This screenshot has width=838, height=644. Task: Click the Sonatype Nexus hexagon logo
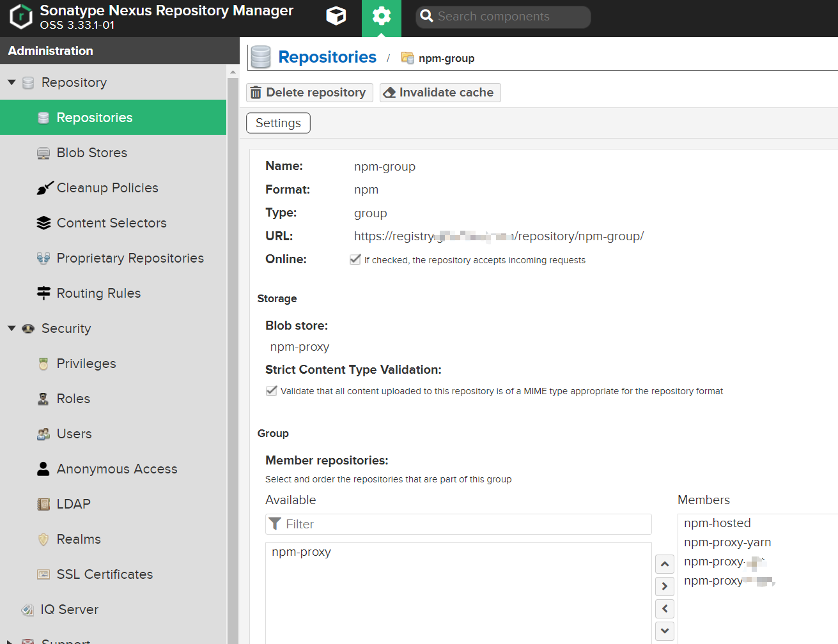point(21,17)
